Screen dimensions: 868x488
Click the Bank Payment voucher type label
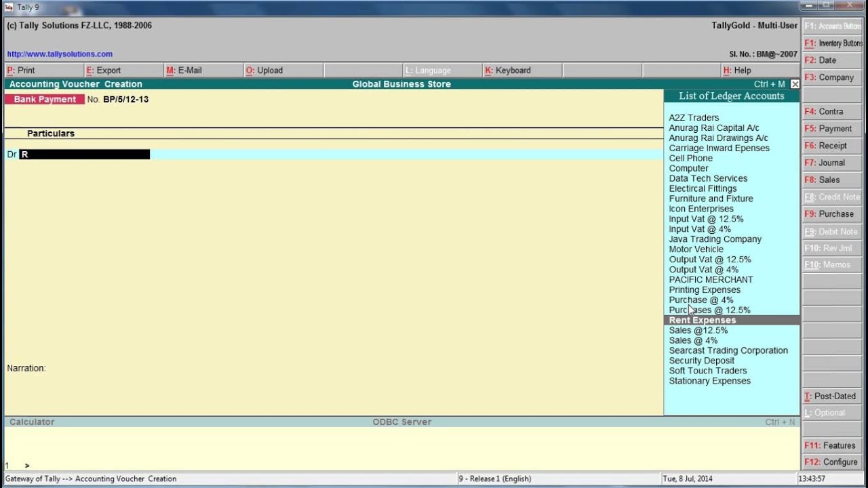pyautogui.click(x=45, y=100)
